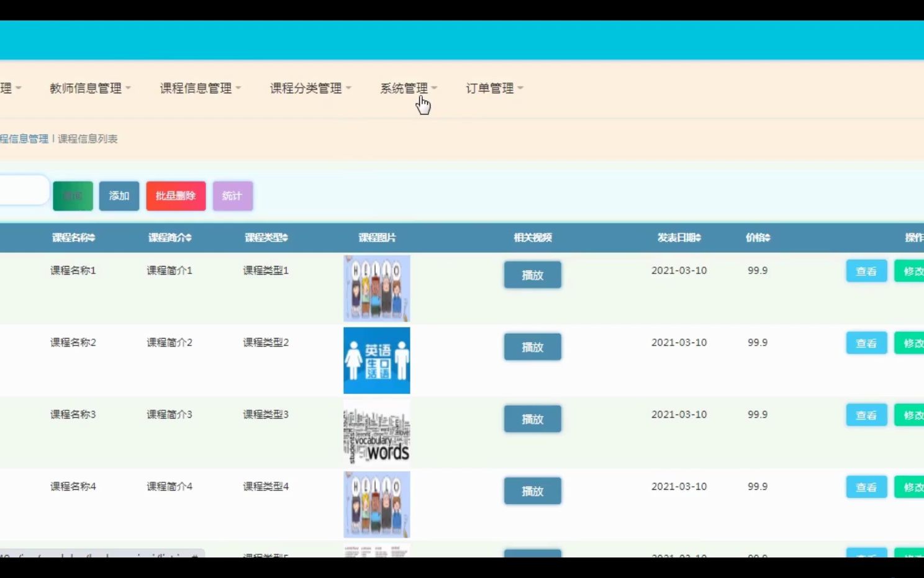This screenshot has width=924, height=578.
Task: Open the 课程名称2 英语 image thumbnail
Action: 377,360
